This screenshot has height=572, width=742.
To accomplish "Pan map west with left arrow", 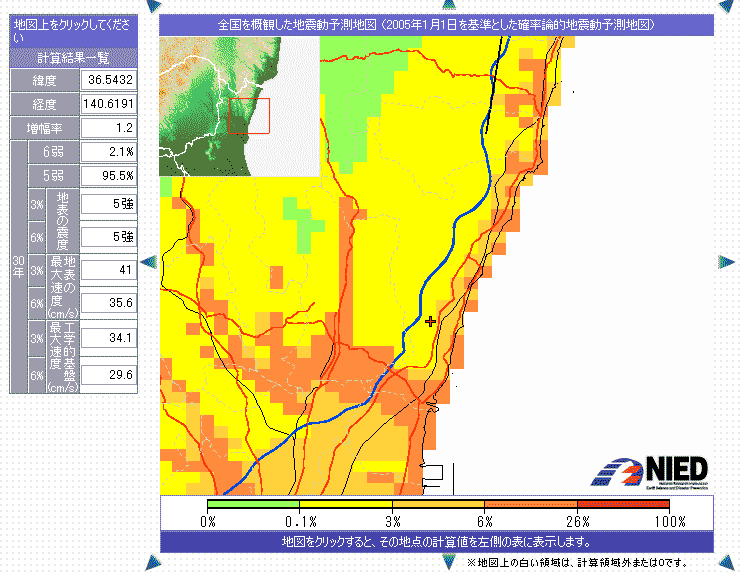I will point(149,261).
